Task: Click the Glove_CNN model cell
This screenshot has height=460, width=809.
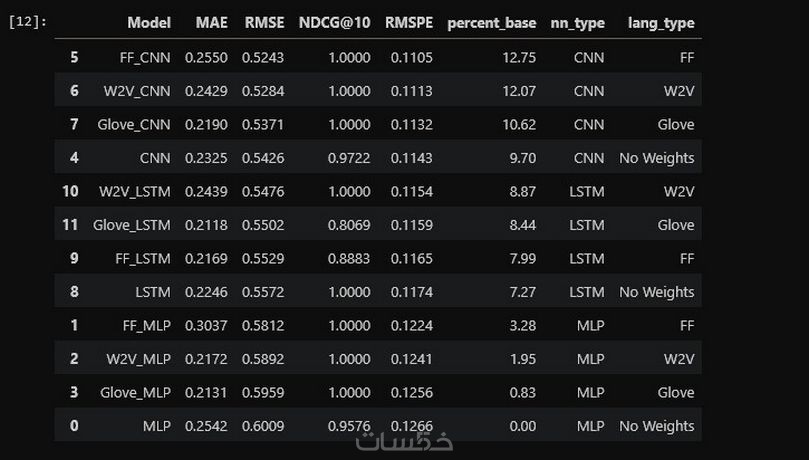Action: coord(134,125)
